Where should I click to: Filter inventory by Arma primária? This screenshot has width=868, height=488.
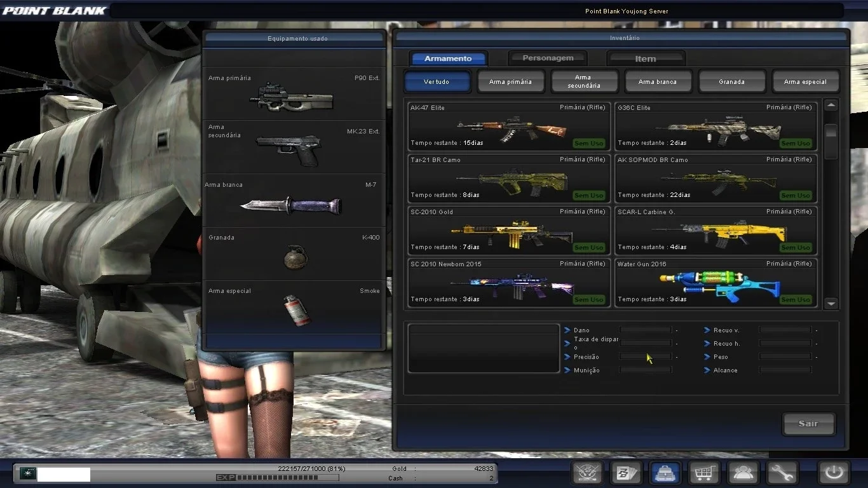(511, 81)
